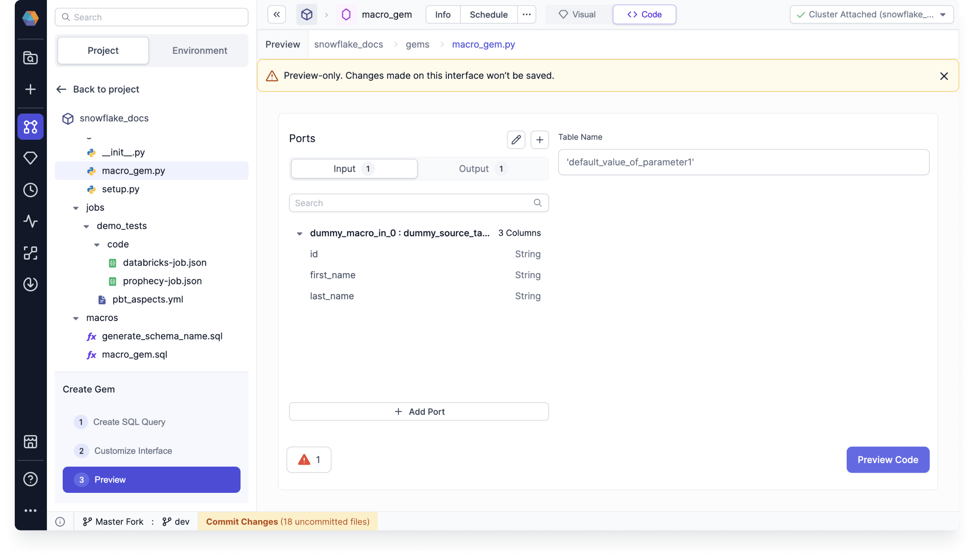This screenshot has width=974, height=560.
Task: Open the Info tab
Action: [x=443, y=15]
